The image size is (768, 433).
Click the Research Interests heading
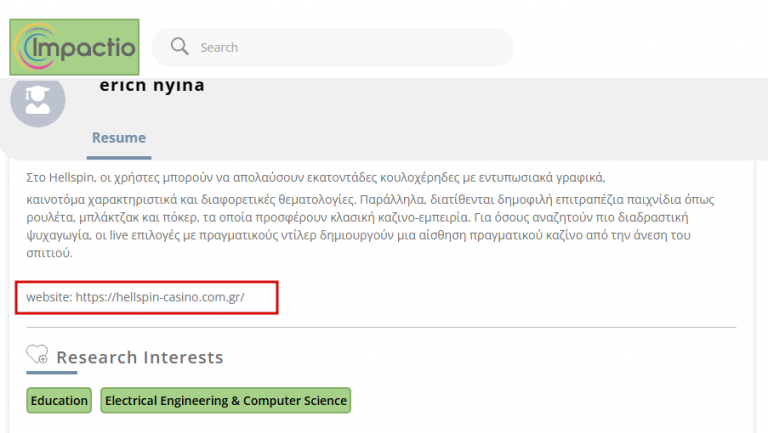click(140, 357)
